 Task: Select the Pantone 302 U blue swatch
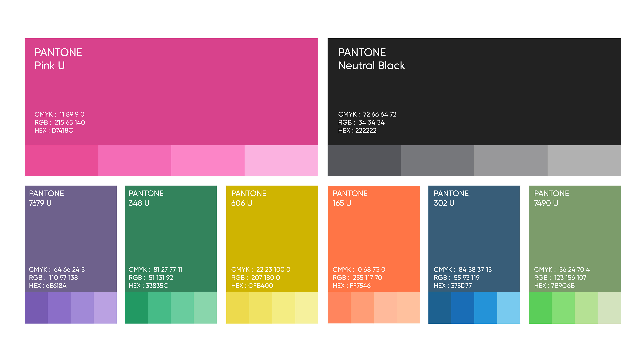tap(474, 239)
